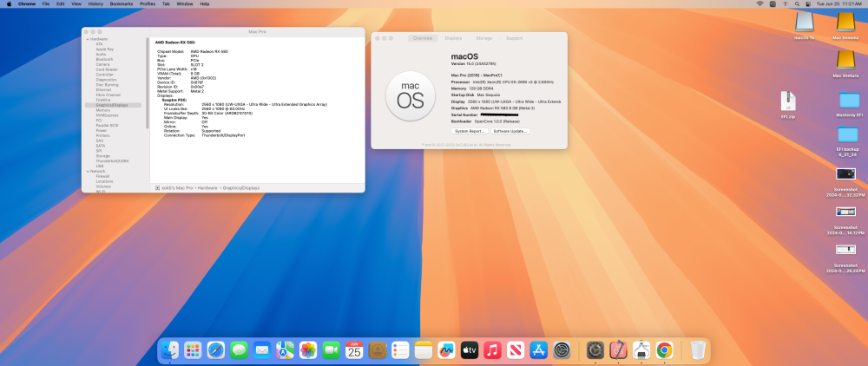Open Freeform app in Dock

447,350
